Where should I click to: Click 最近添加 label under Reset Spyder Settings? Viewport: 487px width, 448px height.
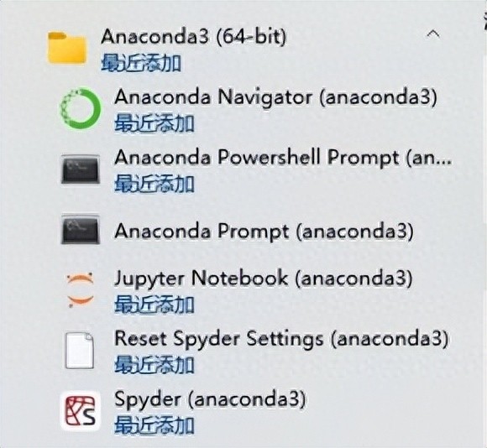click(154, 365)
